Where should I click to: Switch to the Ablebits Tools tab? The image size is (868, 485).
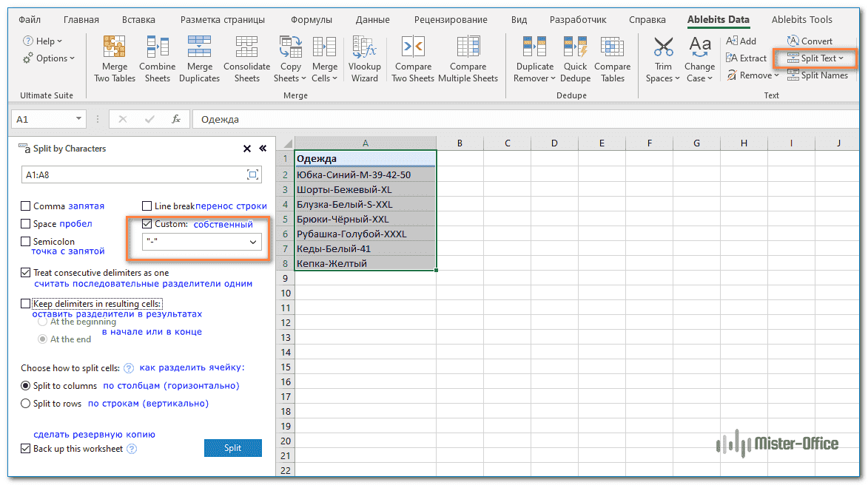[x=801, y=20]
